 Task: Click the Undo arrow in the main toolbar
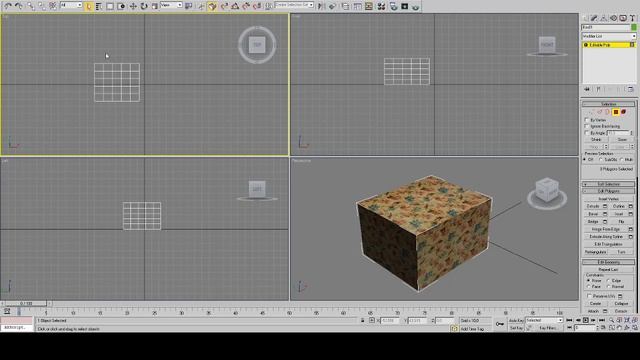coord(8,6)
